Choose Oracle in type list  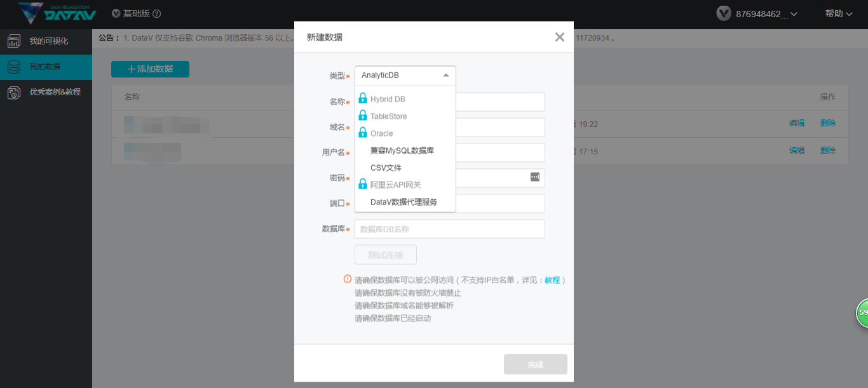coord(382,133)
